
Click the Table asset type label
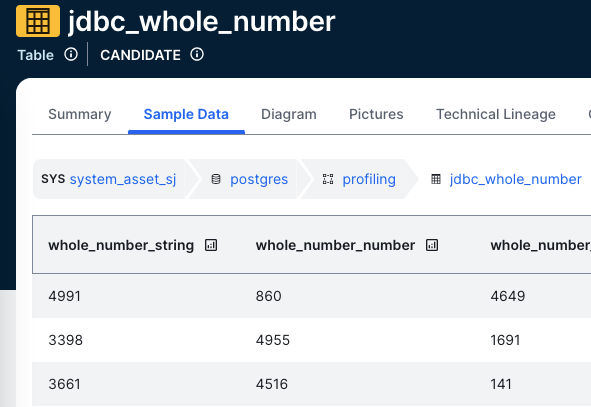tap(36, 55)
